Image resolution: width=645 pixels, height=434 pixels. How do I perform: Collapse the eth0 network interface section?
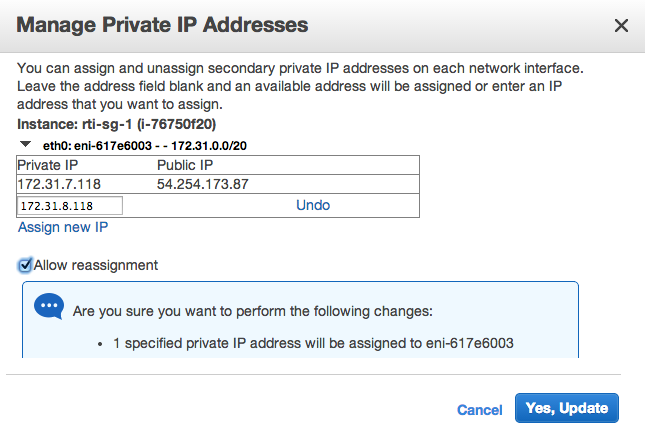click(x=26, y=144)
